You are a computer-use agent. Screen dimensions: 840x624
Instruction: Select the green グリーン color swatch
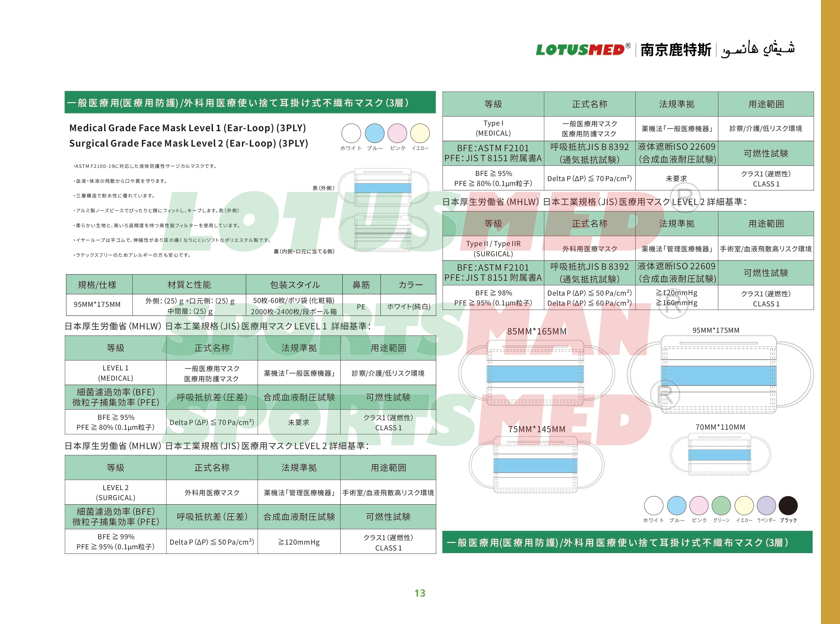(722, 506)
